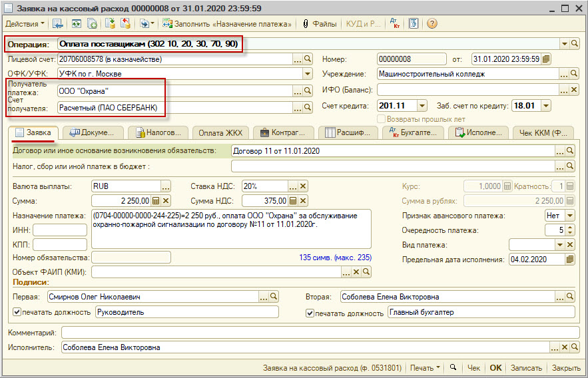Click the Дт/Кт postings icon in toolbar
This screenshot has height=378, width=588.
click(395, 24)
